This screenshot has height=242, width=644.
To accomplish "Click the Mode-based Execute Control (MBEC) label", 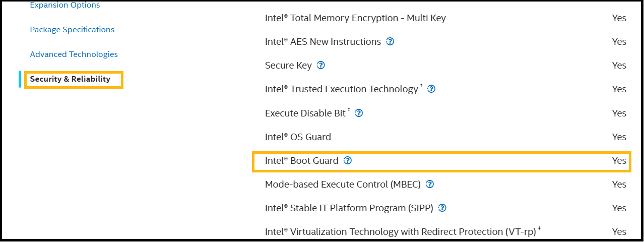I will (x=343, y=185).
